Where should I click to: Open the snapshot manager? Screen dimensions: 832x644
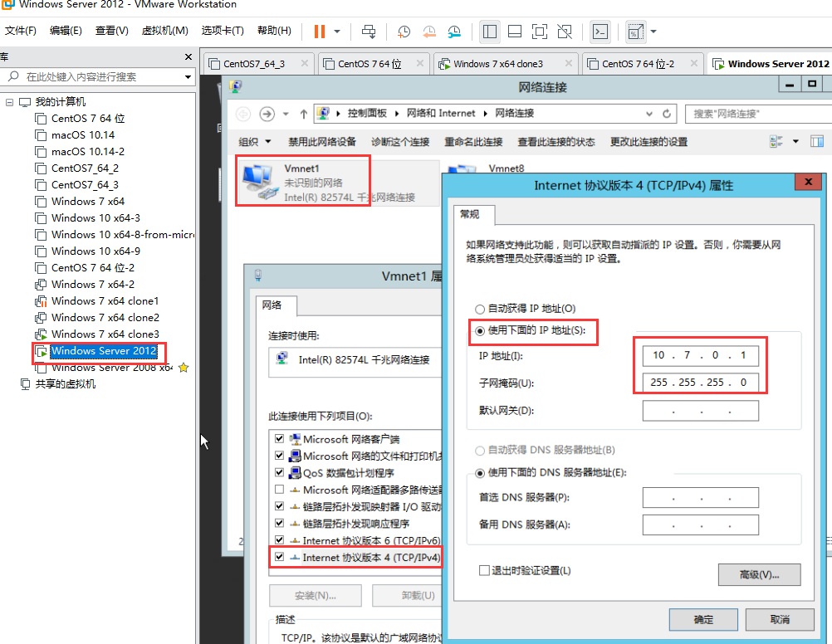click(x=454, y=32)
